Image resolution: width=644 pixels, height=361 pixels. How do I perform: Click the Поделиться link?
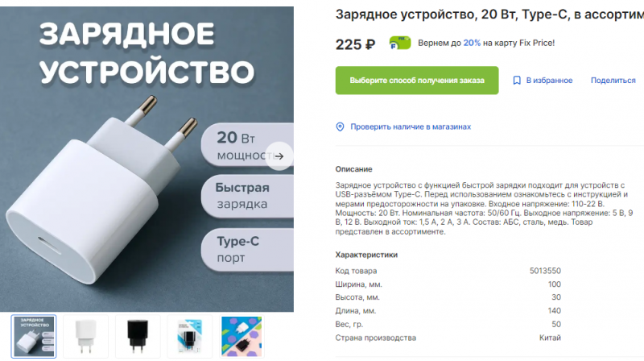coord(613,81)
